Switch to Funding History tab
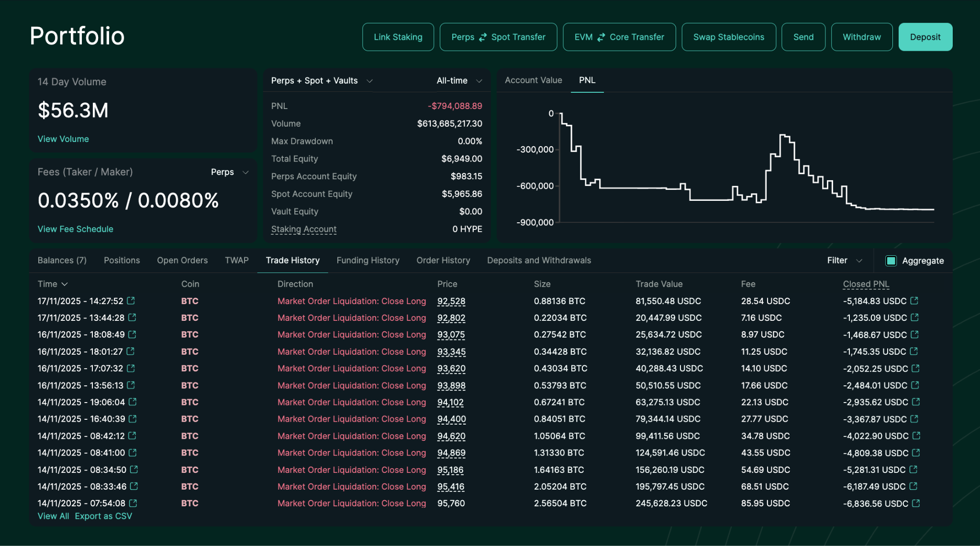 pyautogui.click(x=367, y=261)
